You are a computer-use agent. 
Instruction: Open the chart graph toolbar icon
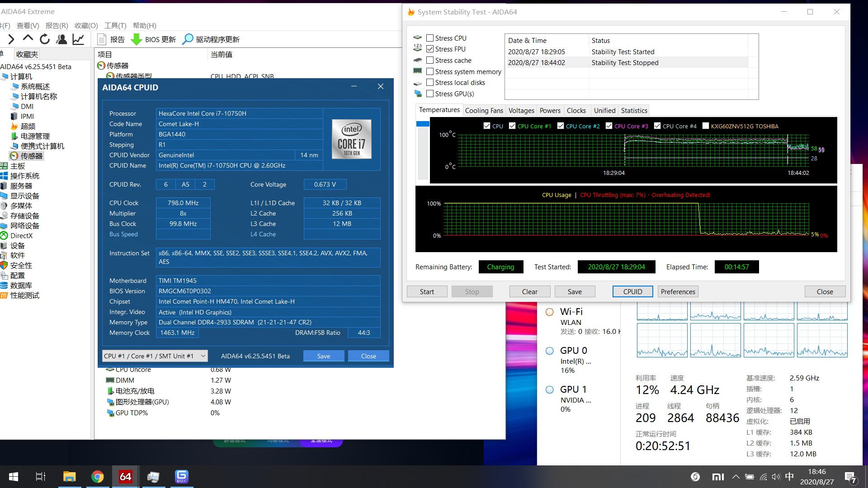pos(78,39)
